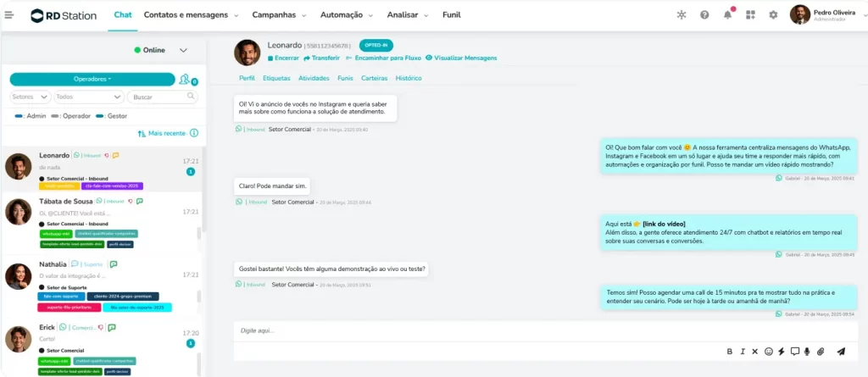Open the apps grid icon
This screenshot has height=377, width=868.
coord(750,15)
